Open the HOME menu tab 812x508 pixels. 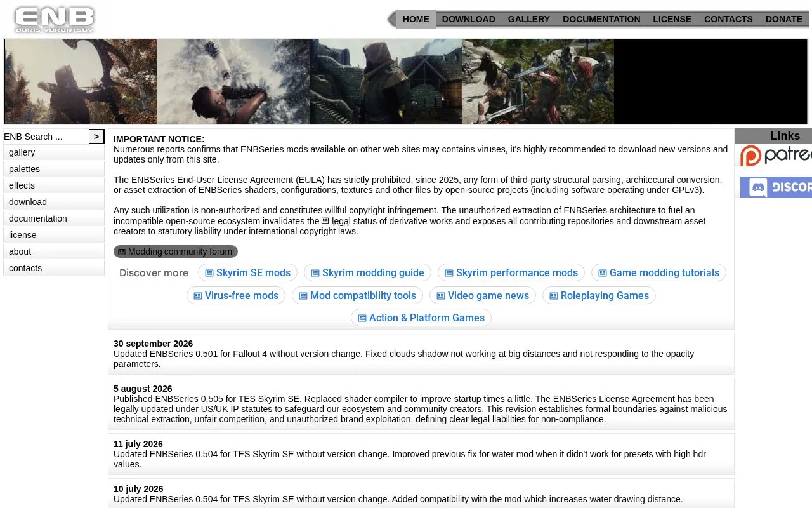point(416,19)
